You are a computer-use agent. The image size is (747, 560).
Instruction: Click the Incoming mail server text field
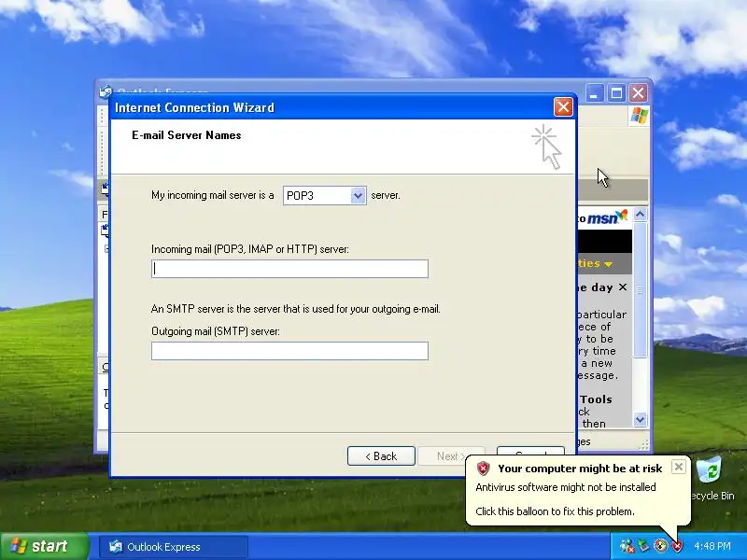(x=289, y=269)
